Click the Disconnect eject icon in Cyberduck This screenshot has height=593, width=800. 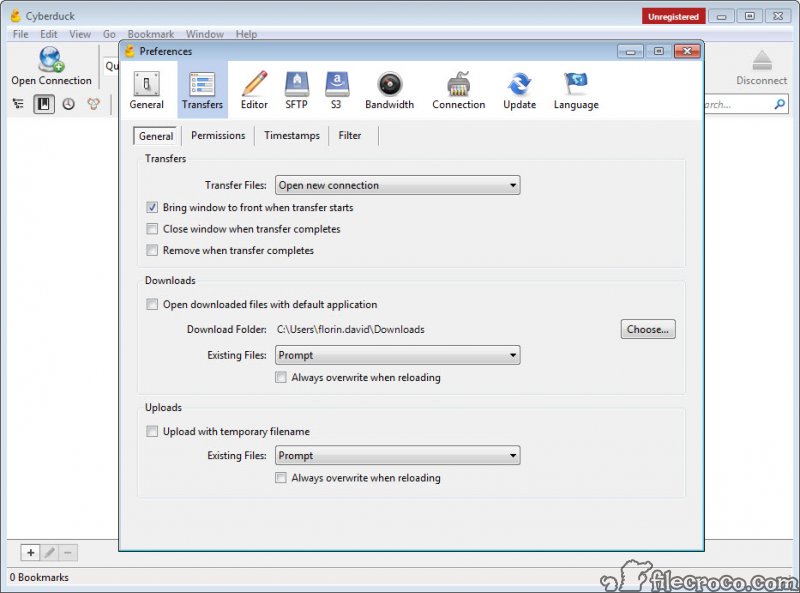(x=762, y=60)
